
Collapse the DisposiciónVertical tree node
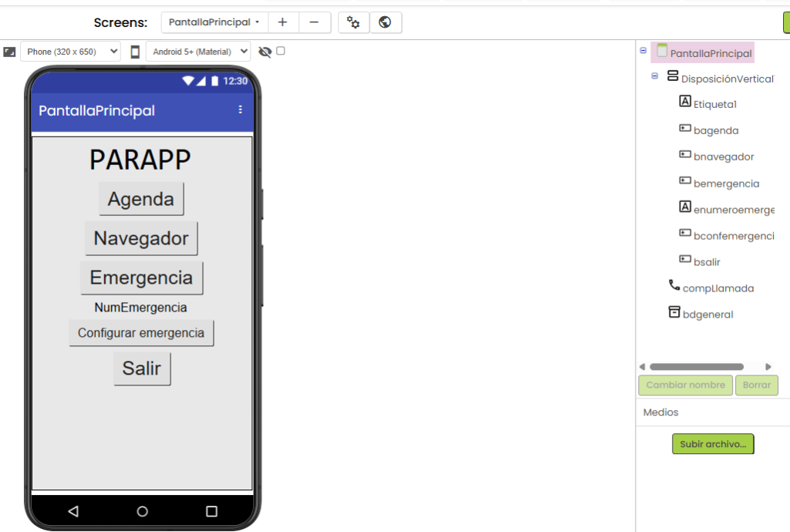click(655, 76)
